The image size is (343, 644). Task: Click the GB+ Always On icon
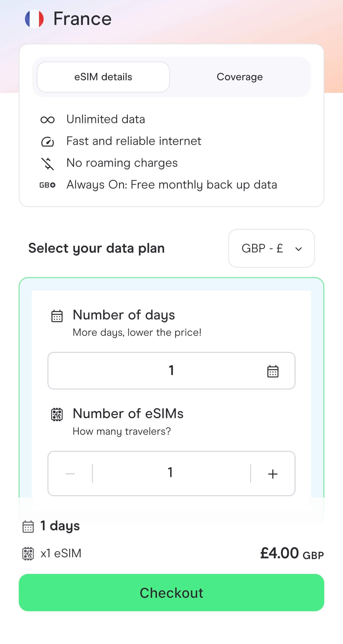tap(48, 185)
